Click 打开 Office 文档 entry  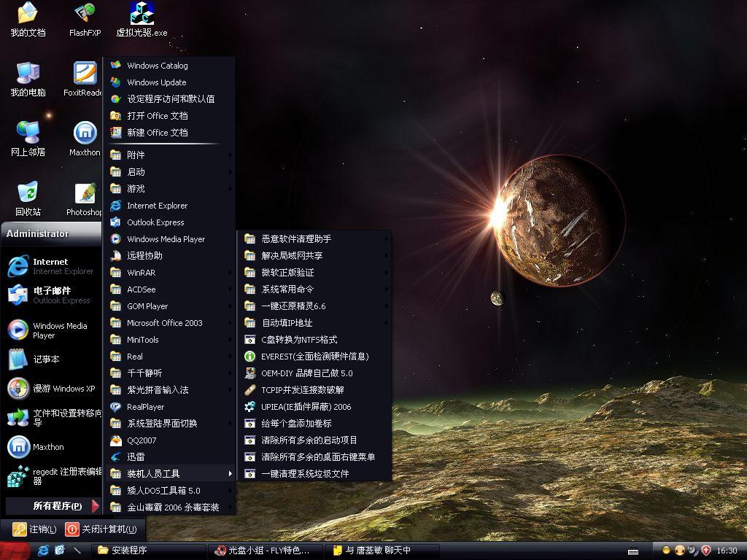coord(169,116)
